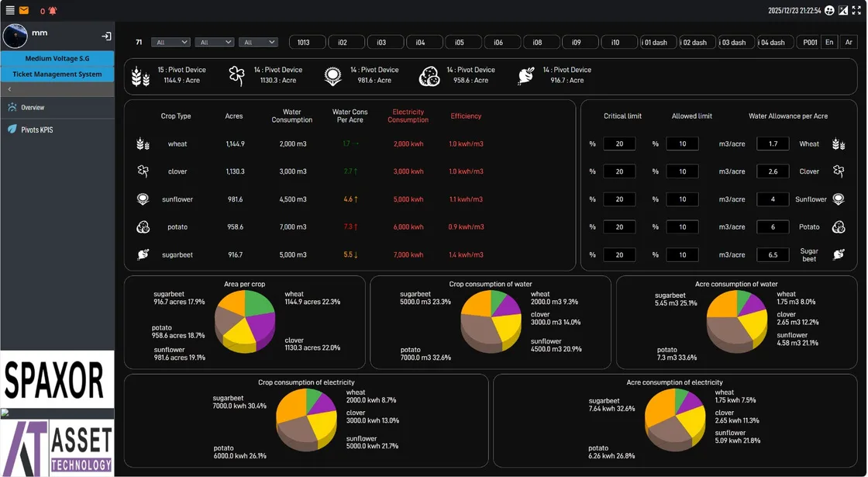This screenshot has width=868, height=477.
Task: Click the wheat icon in the crop table row
Action: (x=143, y=144)
